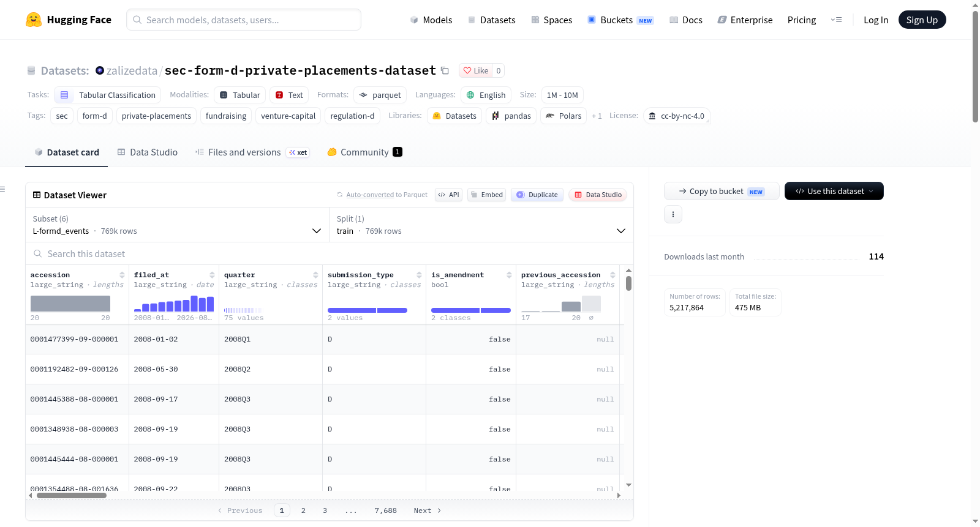
Task: Like this dataset
Action: pyautogui.click(x=476, y=70)
